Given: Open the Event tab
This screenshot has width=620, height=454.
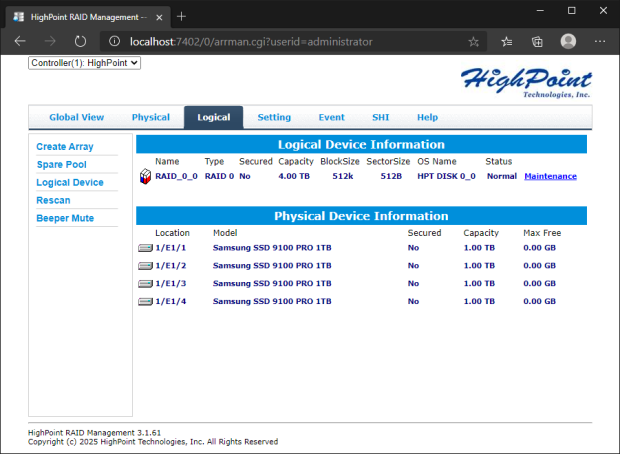Looking at the screenshot, I should pos(331,117).
